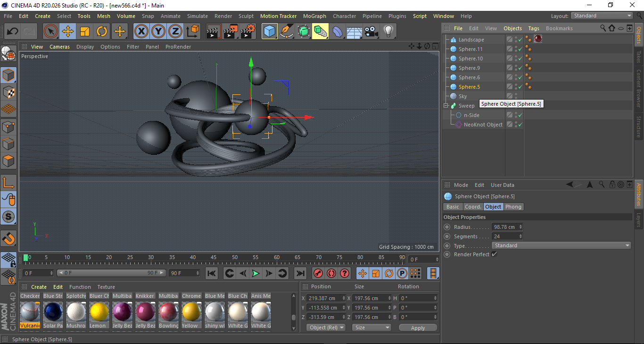This screenshot has width=644, height=344.
Task: Select Sphere.10 in object list
Action: 471,59
